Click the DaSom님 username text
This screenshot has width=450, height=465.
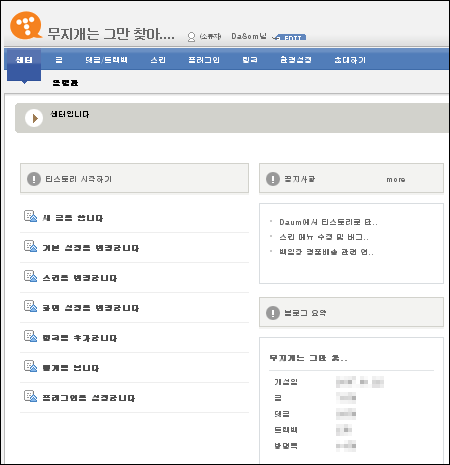(249, 36)
